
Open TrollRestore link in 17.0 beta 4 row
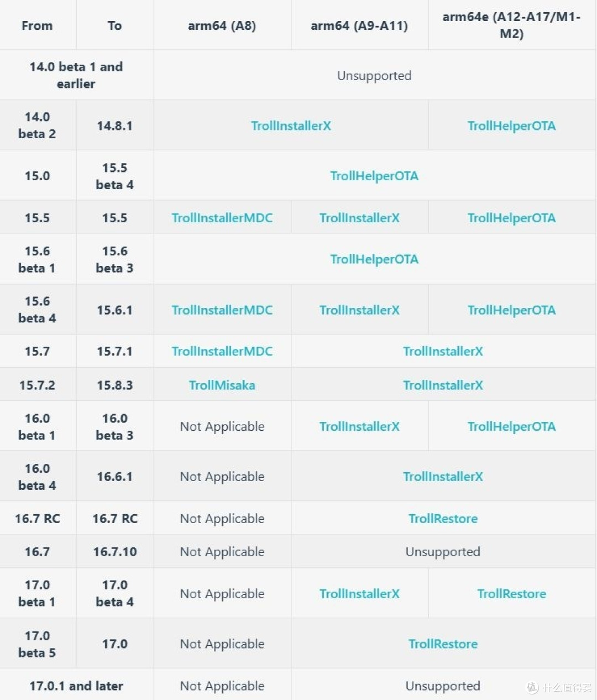(x=511, y=594)
